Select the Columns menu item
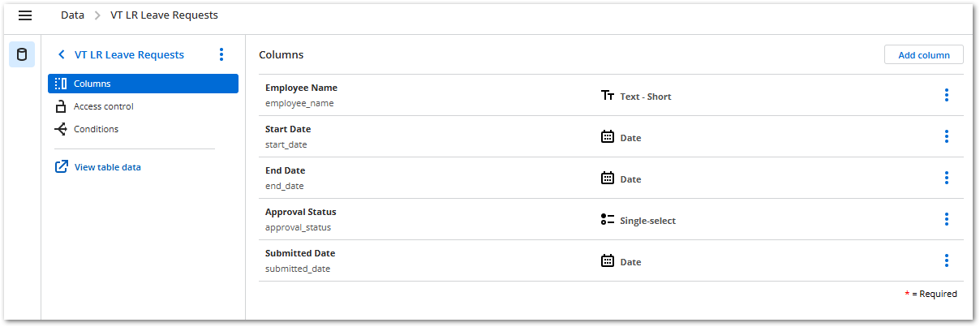The image size is (980, 327). pyautogui.click(x=143, y=84)
